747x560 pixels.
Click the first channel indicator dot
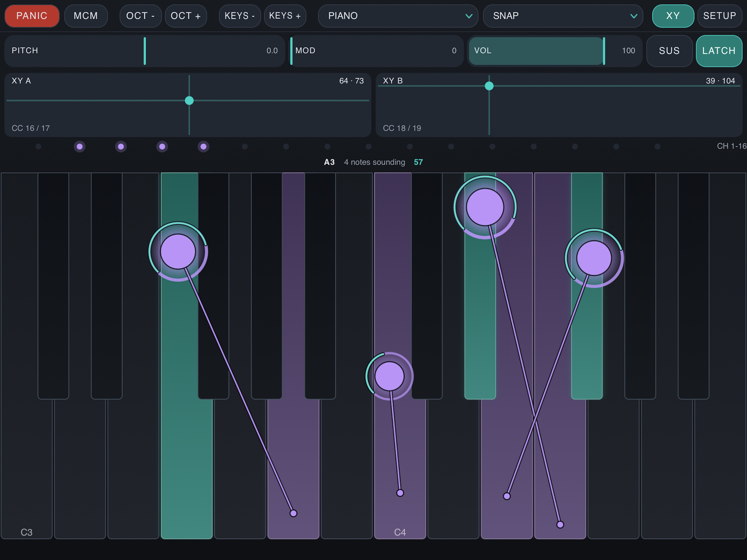pyautogui.click(x=38, y=147)
